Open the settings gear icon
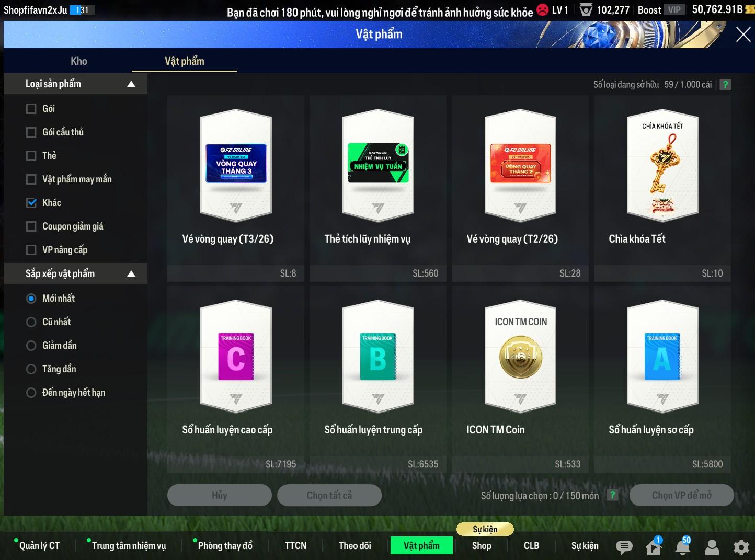This screenshot has width=755, height=560. click(741, 547)
